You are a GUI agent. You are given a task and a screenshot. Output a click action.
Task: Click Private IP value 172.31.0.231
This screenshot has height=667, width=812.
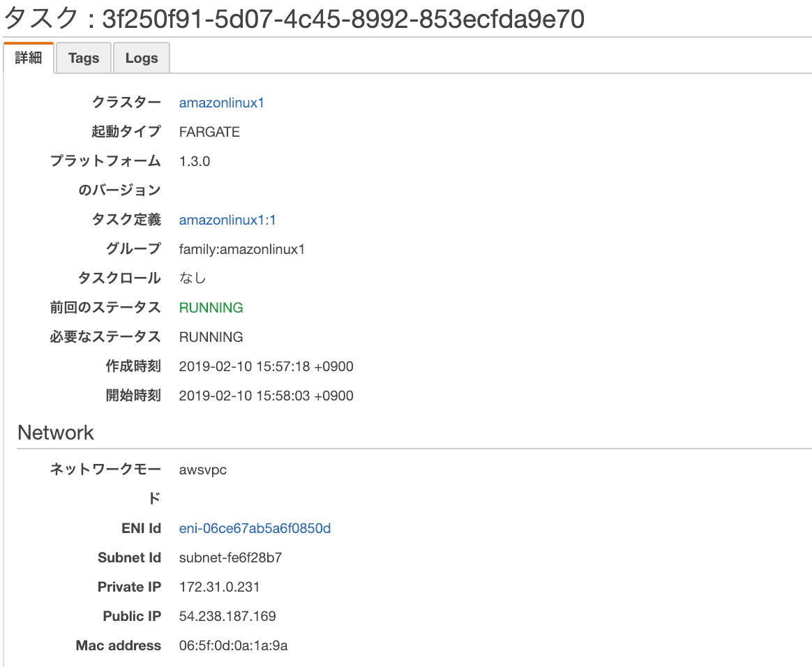219,587
